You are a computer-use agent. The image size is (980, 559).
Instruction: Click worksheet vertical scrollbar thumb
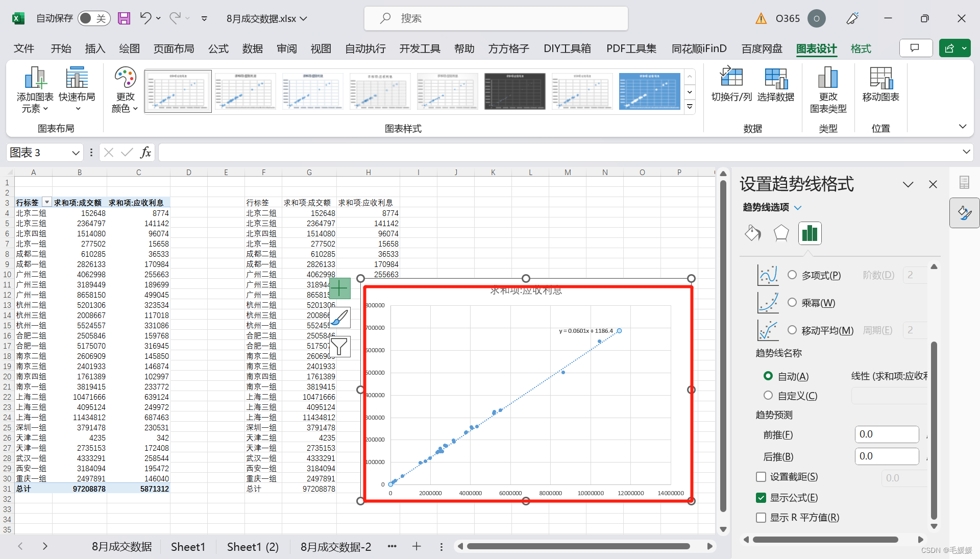tap(723, 346)
